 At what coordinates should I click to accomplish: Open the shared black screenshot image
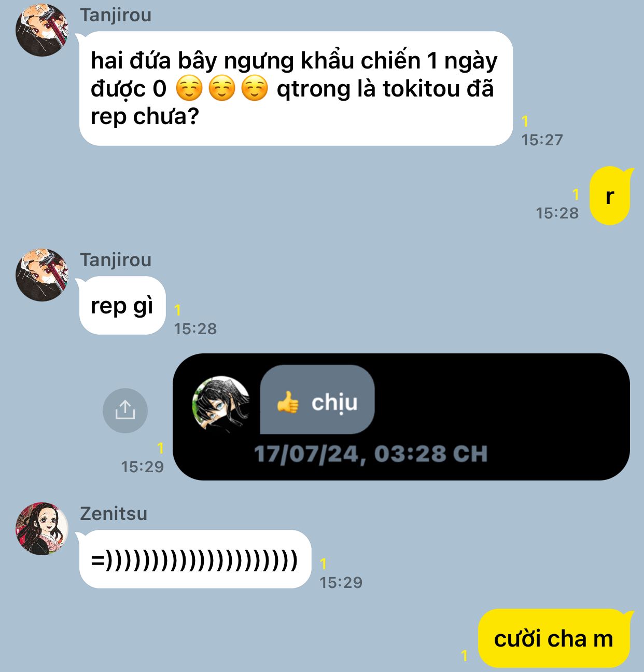pos(401,417)
